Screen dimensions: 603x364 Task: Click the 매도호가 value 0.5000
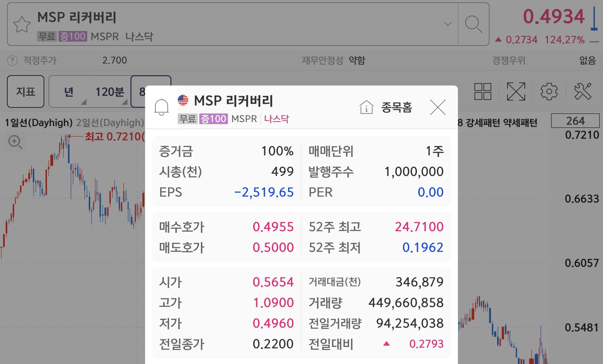click(x=273, y=248)
